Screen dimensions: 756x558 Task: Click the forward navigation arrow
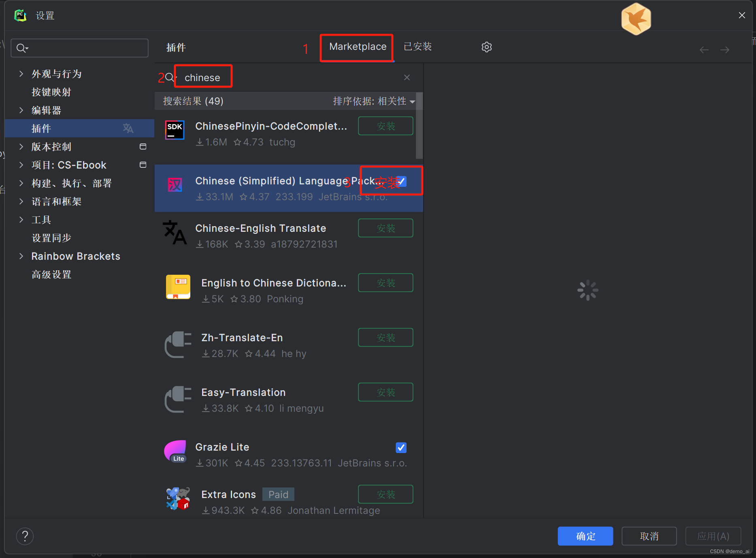click(725, 50)
